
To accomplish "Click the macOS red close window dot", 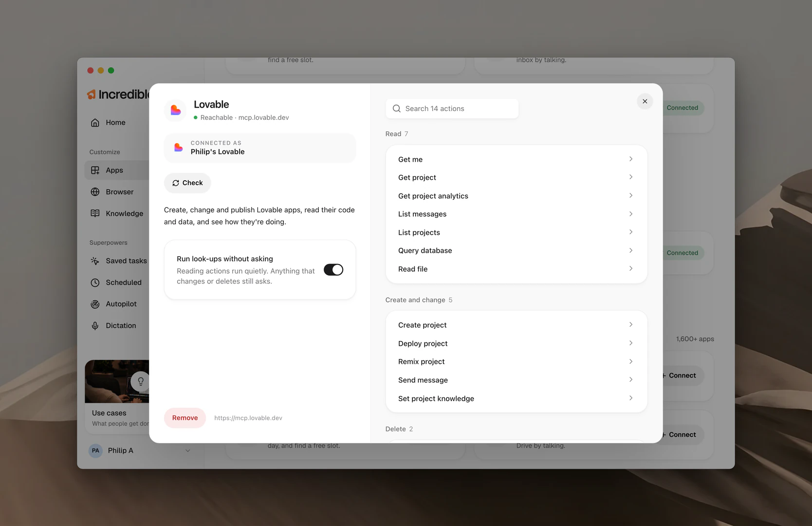I will pyautogui.click(x=91, y=71).
